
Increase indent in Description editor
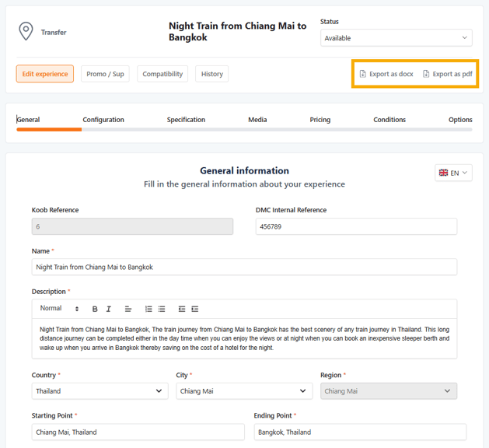coord(195,309)
